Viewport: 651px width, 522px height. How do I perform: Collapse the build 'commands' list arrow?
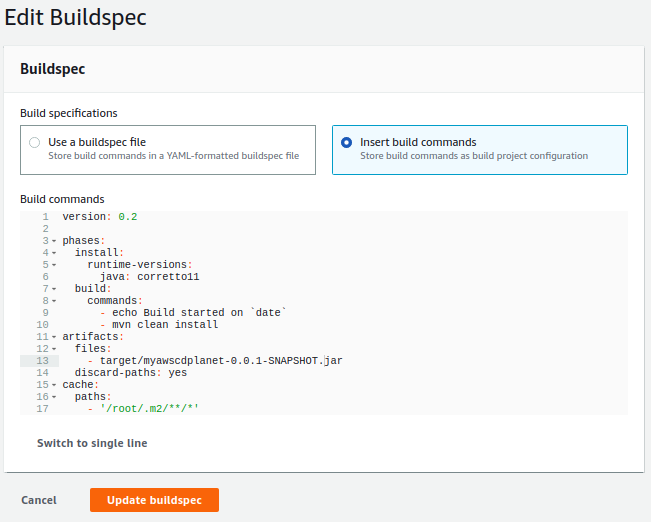tap(54, 301)
